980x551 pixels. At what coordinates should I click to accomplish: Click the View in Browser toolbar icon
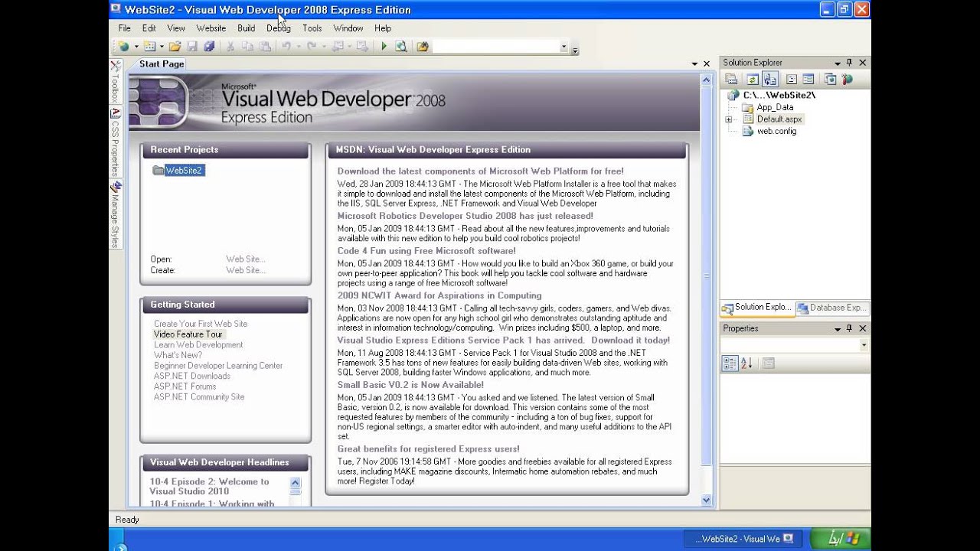(400, 47)
